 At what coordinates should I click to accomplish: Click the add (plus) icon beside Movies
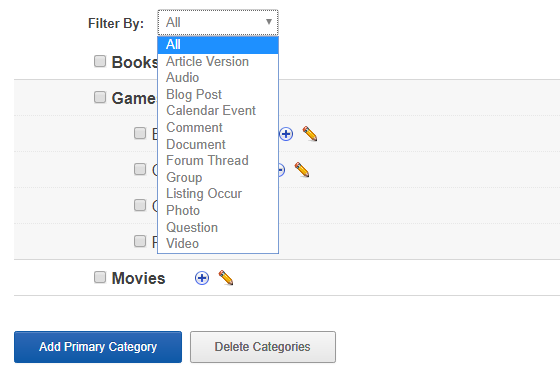(202, 278)
